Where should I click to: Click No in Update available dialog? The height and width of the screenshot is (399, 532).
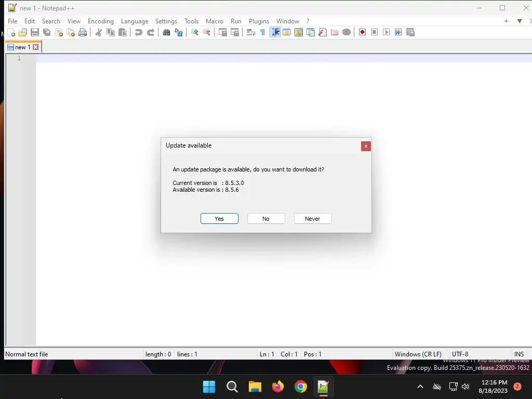point(266,219)
